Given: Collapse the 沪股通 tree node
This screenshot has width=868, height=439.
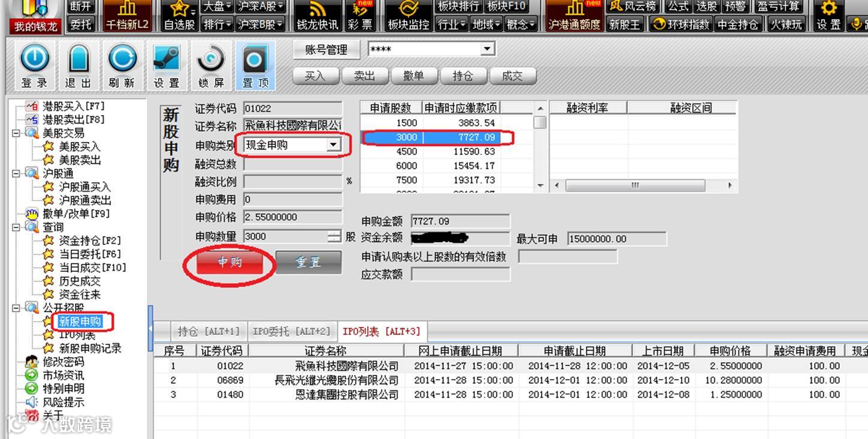Looking at the screenshot, I should pyautogui.click(x=16, y=173).
